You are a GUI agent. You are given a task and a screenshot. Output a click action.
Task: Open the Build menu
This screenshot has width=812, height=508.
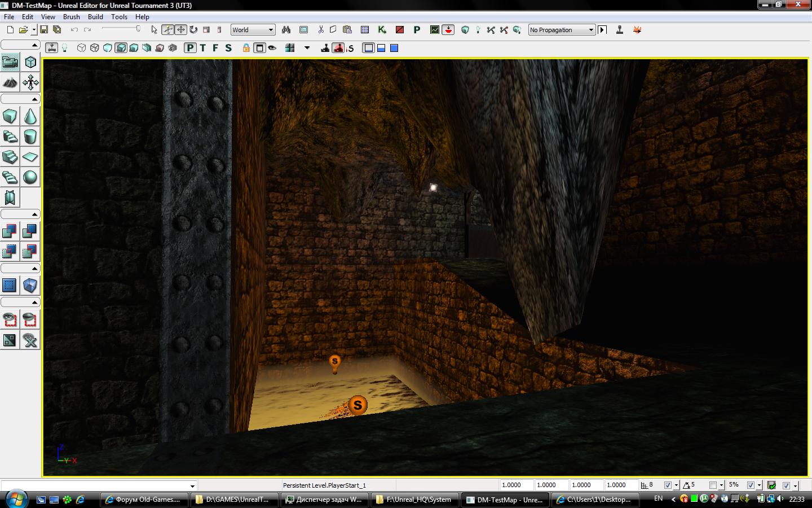tap(95, 17)
